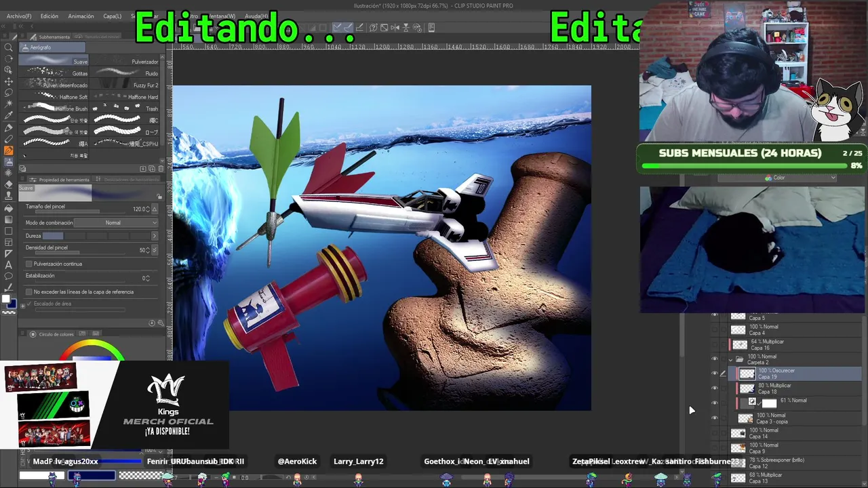Choose the Halftone Soft sub tool
This screenshot has width=868, height=488.
54,97
